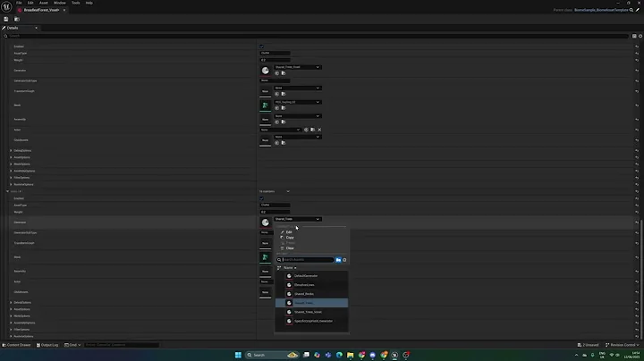Image resolution: width=644 pixels, height=361 pixels.
Task: Click the Actor row browse icon
Action: click(x=312, y=130)
